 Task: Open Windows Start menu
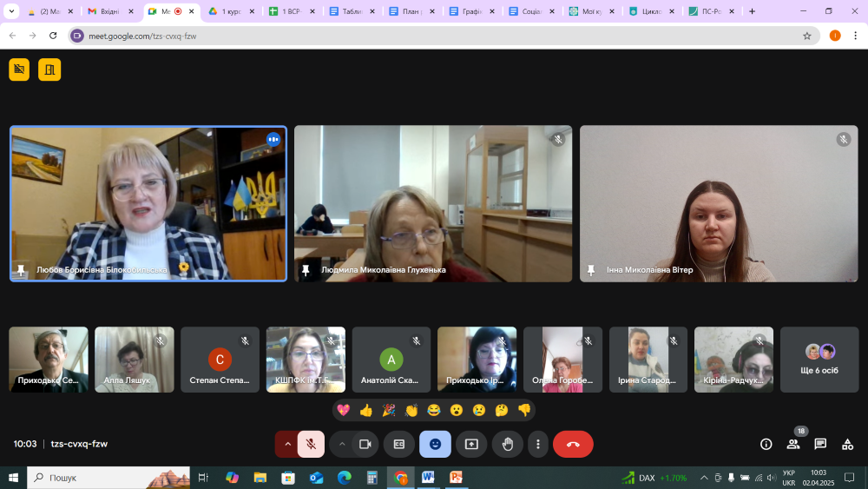13,478
